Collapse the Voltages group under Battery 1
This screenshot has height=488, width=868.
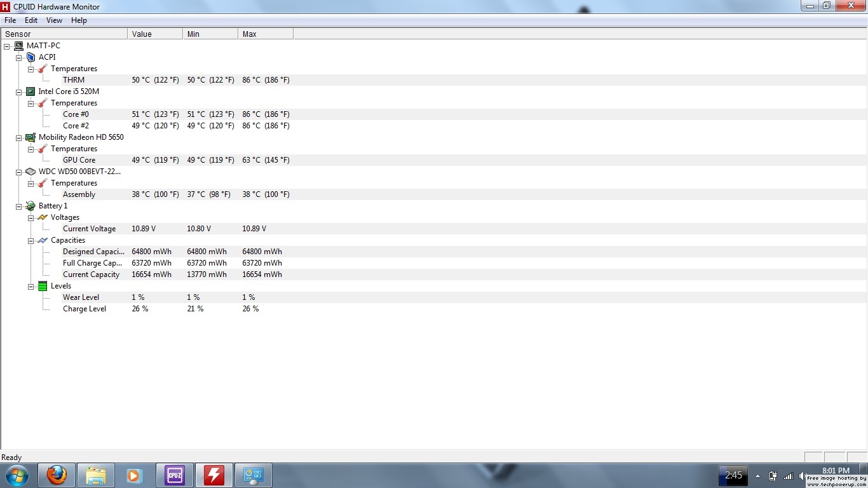[x=31, y=217]
